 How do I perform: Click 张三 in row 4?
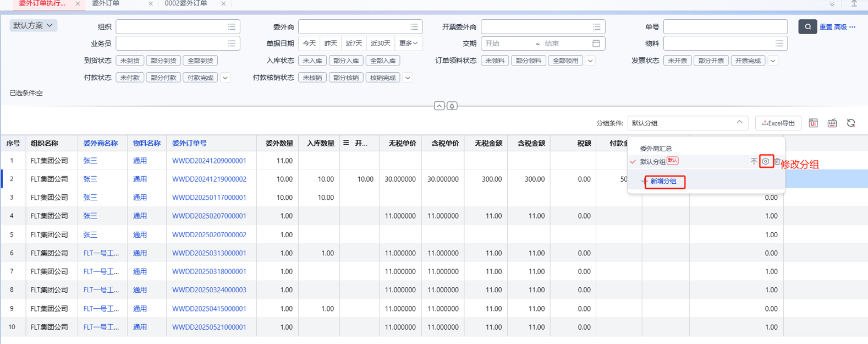pyautogui.click(x=90, y=216)
